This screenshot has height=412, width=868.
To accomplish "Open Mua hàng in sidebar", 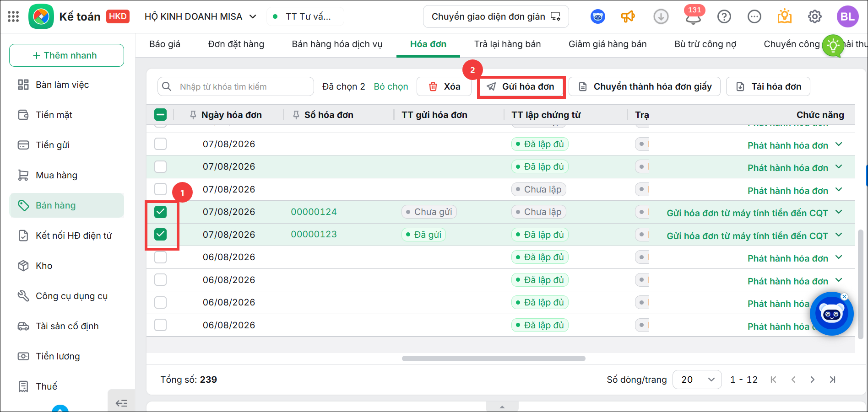I will (66, 175).
